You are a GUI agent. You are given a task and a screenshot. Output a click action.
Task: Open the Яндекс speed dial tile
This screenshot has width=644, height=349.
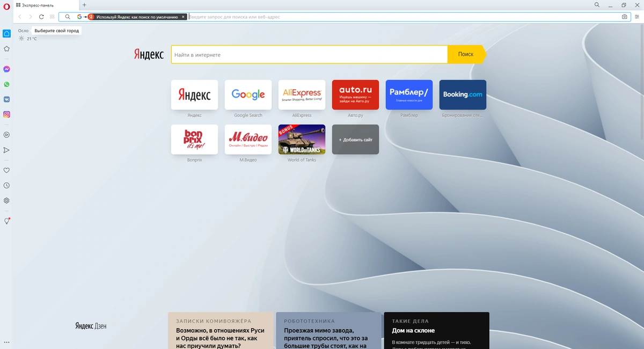[194, 94]
